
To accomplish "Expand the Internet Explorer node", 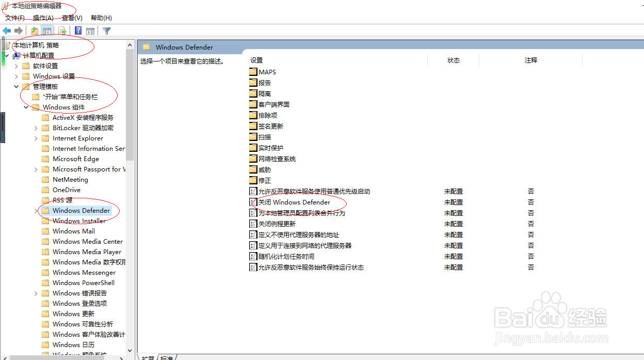I will (x=36, y=138).
